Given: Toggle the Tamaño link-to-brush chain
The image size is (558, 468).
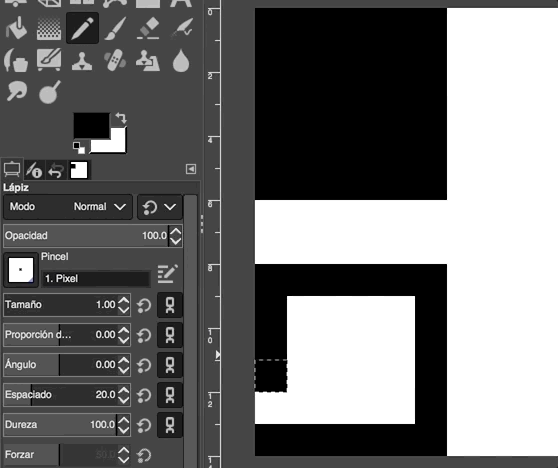Looking at the screenshot, I should (170, 305).
